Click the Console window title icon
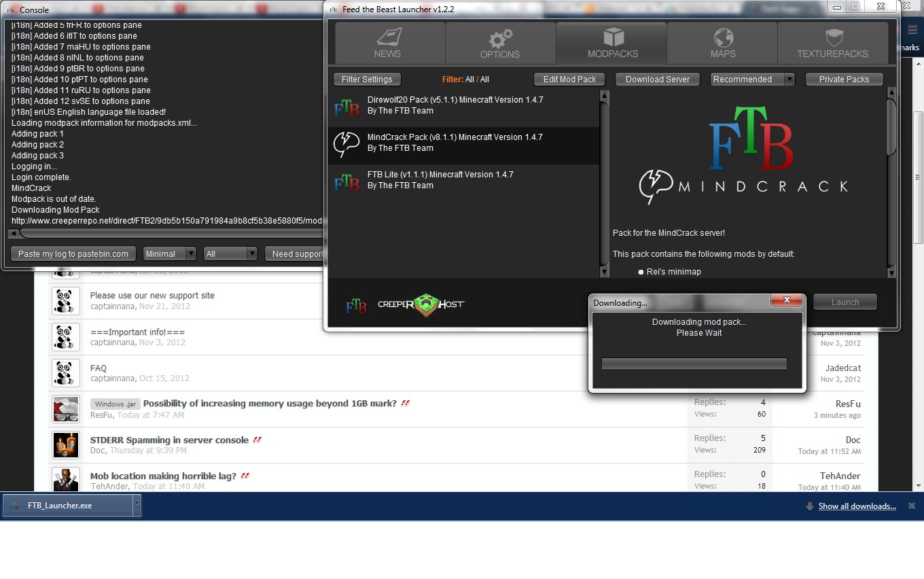The width and height of the screenshot is (924, 579). 12,10
